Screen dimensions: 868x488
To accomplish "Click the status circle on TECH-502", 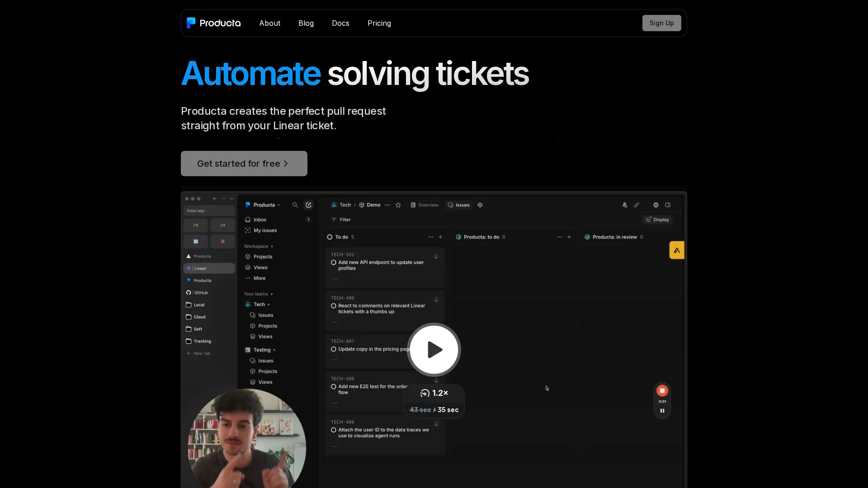I will tap(334, 263).
